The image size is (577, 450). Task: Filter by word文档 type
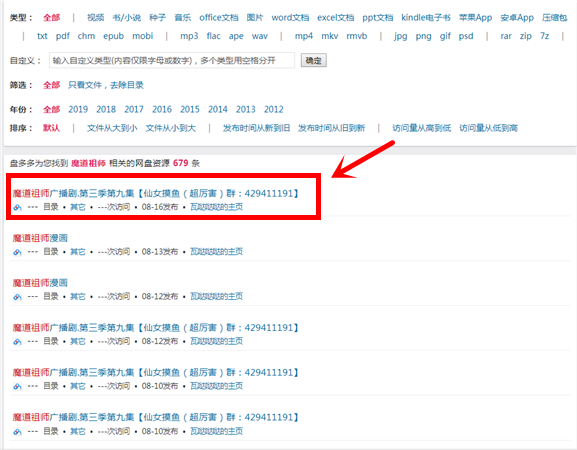click(x=290, y=17)
